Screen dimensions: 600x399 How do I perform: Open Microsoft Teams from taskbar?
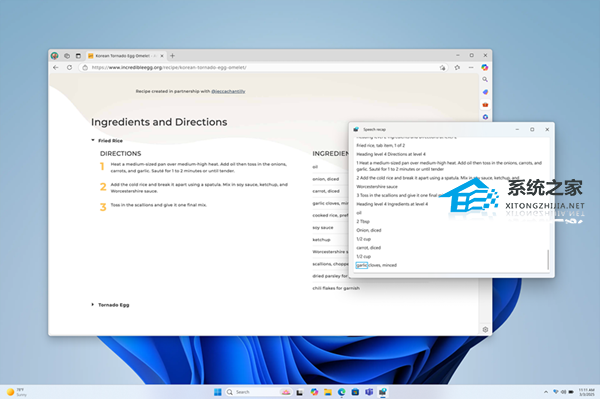coord(369,392)
